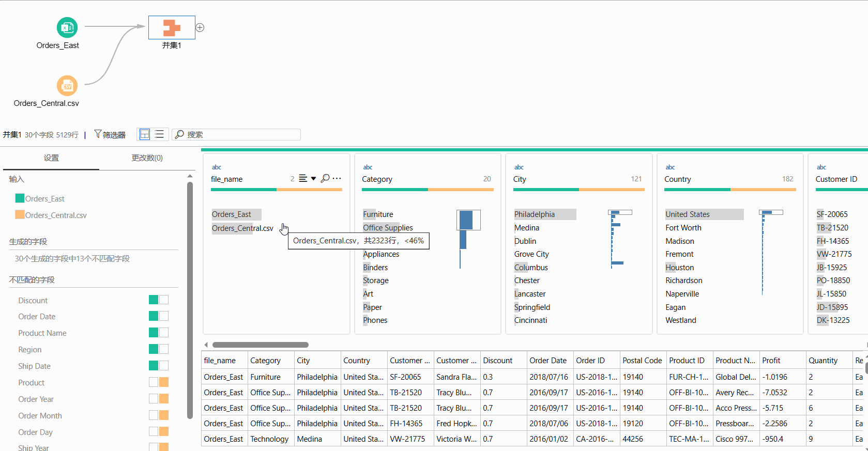Switch to list view icon
The image size is (868, 451).
click(x=159, y=134)
